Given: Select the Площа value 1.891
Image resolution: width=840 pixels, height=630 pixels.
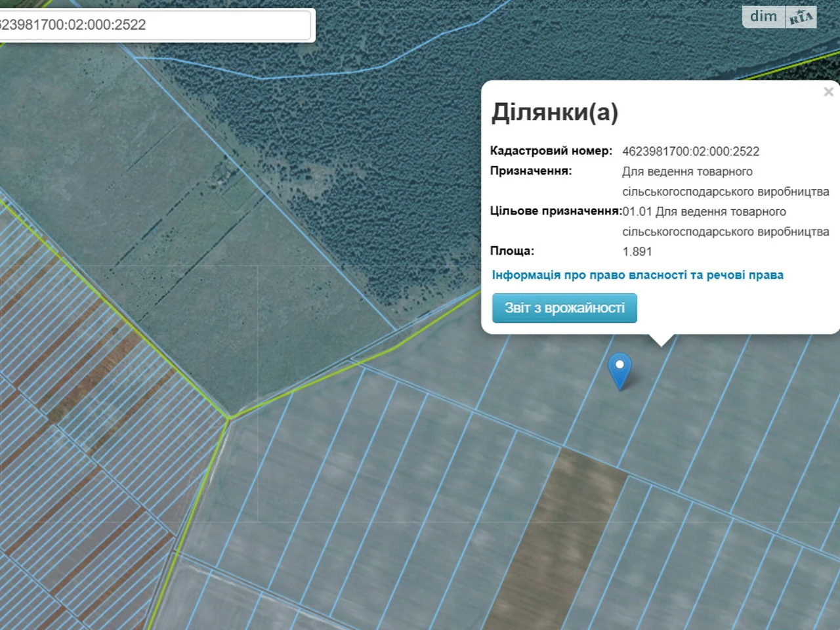Looking at the screenshot, I should (x=637, y=251).
